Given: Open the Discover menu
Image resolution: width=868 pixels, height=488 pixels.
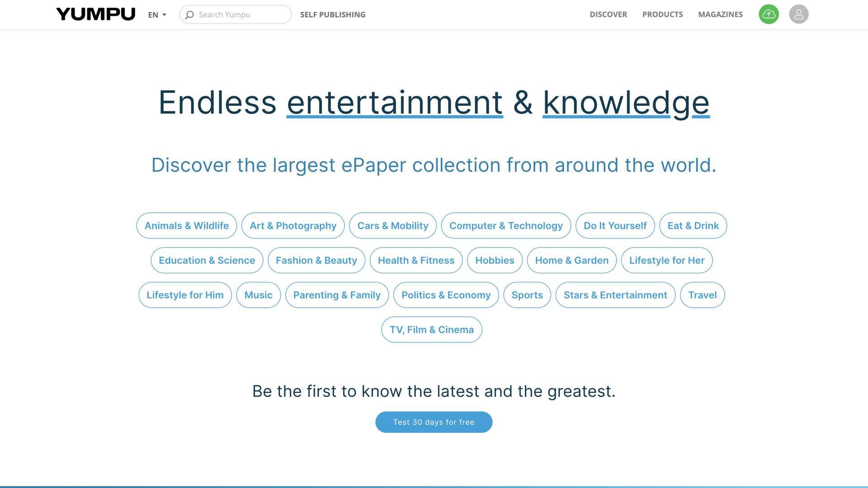Looking at the screenshot, I should point(608,14).
